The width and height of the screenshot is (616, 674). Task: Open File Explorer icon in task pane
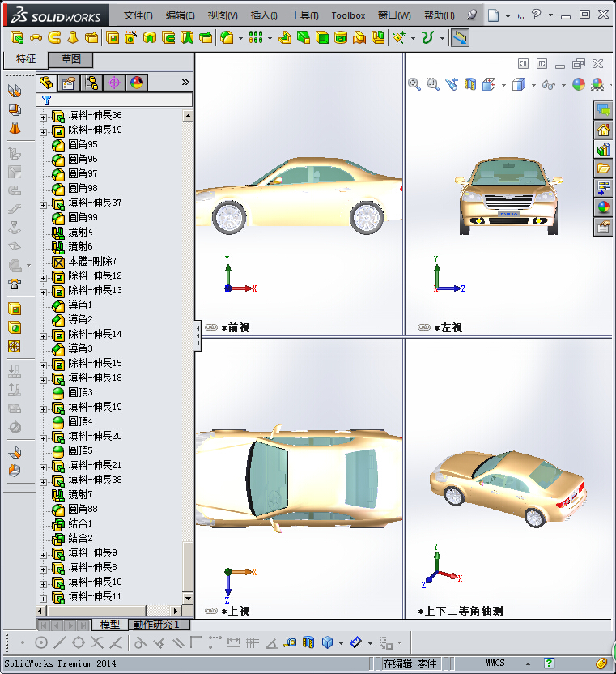click(603, 168)
